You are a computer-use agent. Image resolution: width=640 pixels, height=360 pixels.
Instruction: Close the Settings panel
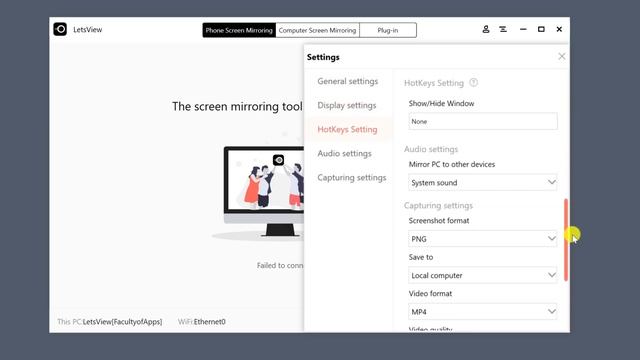[562, 57]
